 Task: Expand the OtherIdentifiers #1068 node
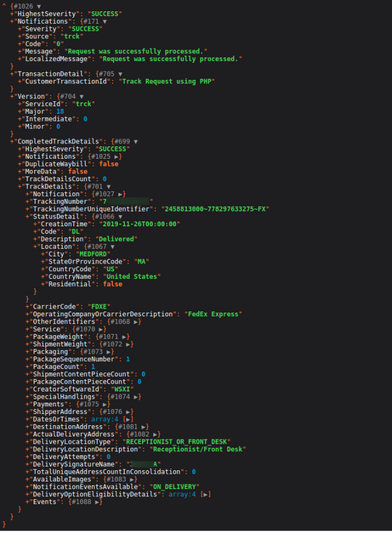point(137,322)
